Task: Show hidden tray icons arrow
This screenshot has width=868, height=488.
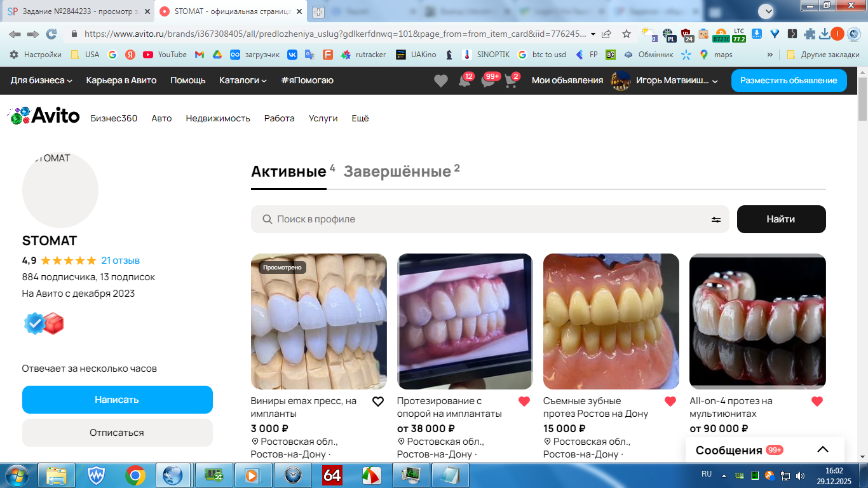Action: [x=725, y=475]
